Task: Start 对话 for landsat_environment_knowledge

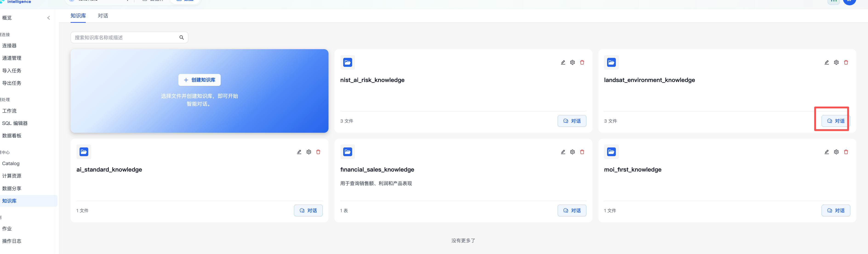Action: click(x=836, y=121)
